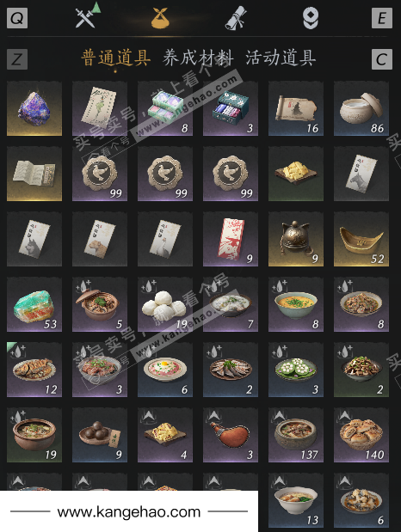The height and width of the screenshot is (532, 401).
Task: Select the turquoise jade stone with count 53
Action: coord(34,304)
